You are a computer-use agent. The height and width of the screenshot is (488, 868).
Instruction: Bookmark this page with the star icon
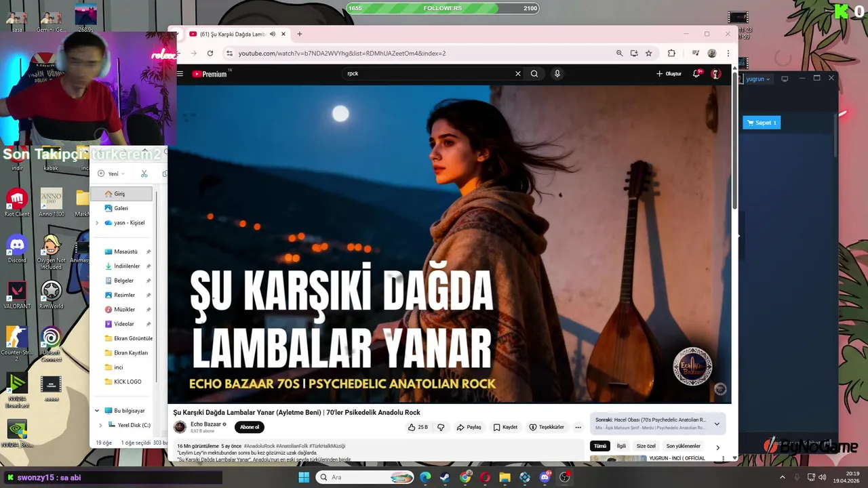pos(649,53)
